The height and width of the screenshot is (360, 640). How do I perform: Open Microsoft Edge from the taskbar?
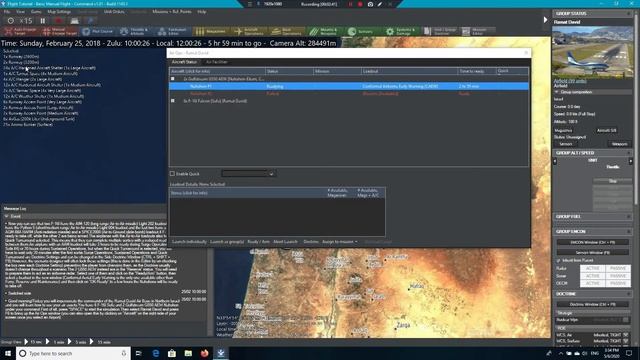coord(156,353)
